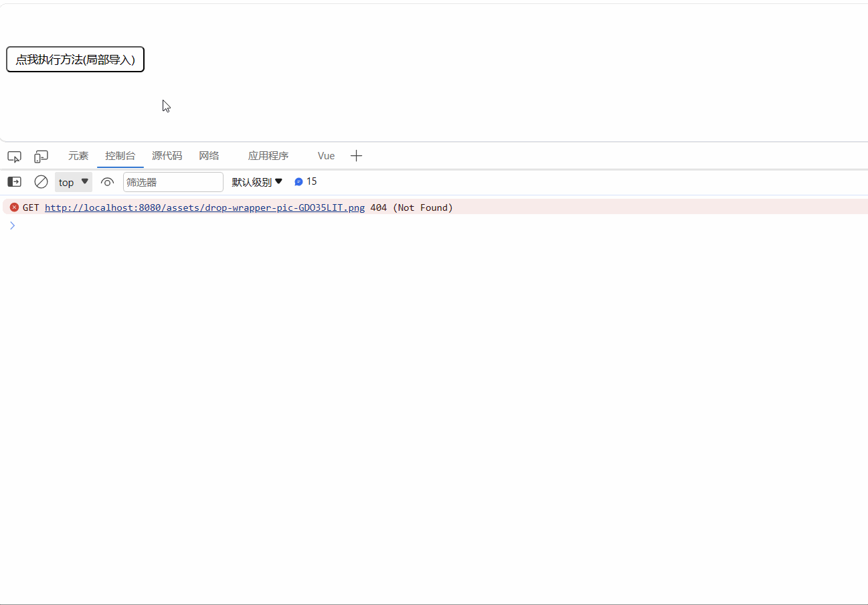The image size is (868, 605).
Task: Clear the console using the clear icon
Action: pos(41,181)
